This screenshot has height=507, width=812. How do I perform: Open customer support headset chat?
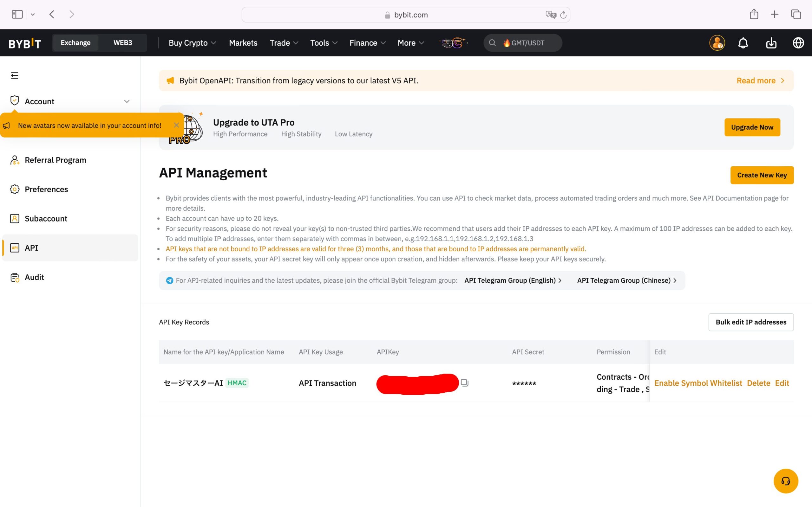point(785,481)
